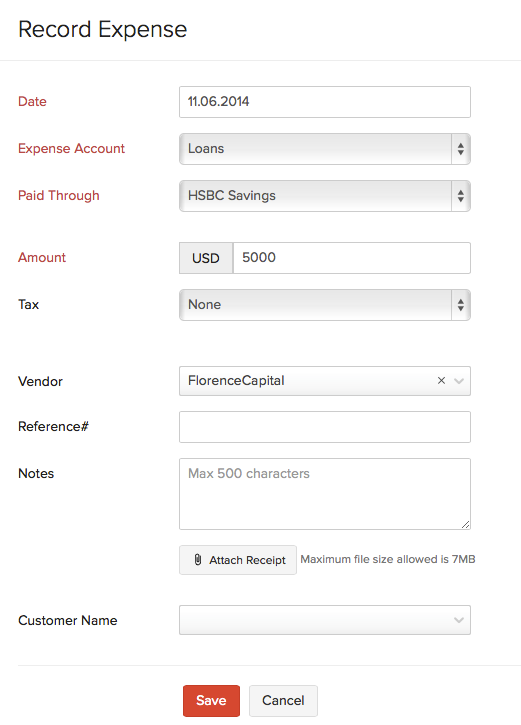Click the Amount field containing 5000
Image resolution: width=521 pixels, height=725 pixels.
pos(352,258)
